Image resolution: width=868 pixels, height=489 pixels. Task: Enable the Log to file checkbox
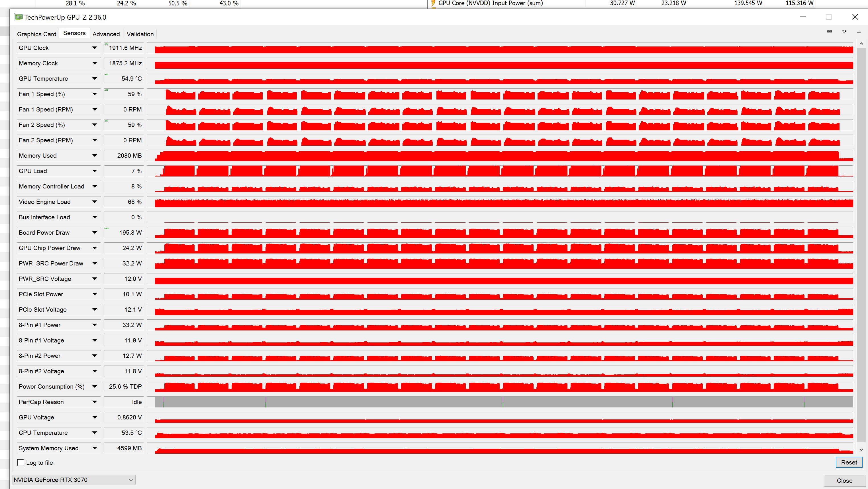tap(21, 463)
